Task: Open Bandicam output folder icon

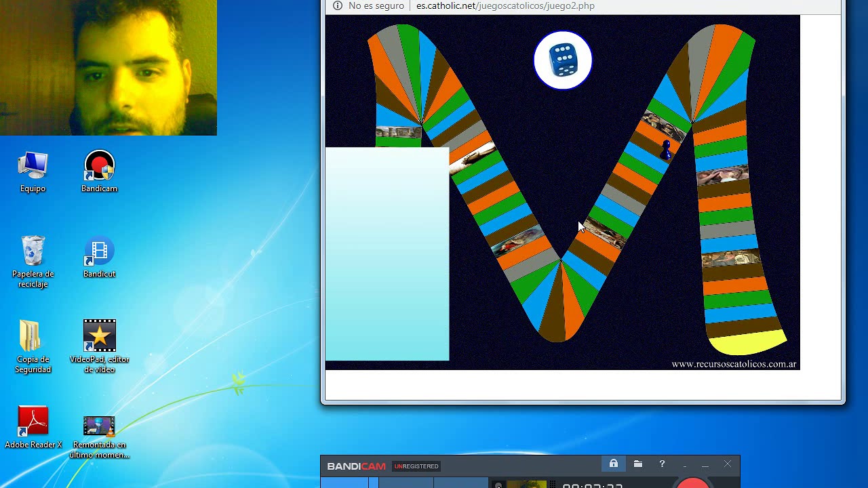Action: click(638, 464)
